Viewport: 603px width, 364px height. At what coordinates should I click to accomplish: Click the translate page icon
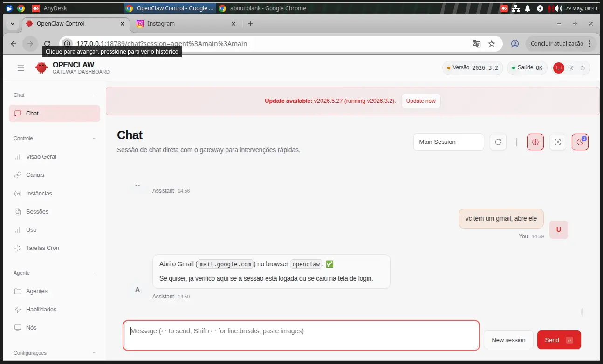[476, 44]
